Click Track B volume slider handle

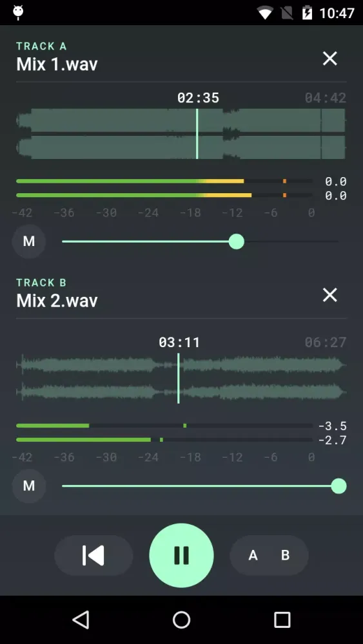(338, 486)
